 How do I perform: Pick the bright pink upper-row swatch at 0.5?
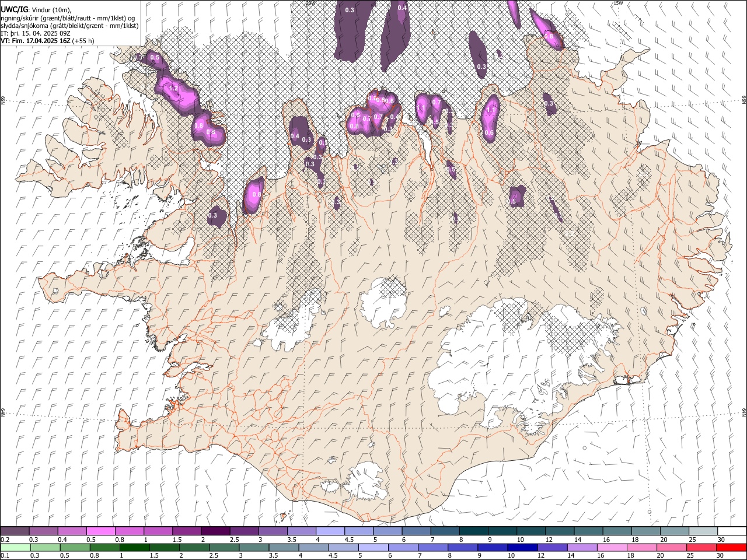(x=101, y=531)
